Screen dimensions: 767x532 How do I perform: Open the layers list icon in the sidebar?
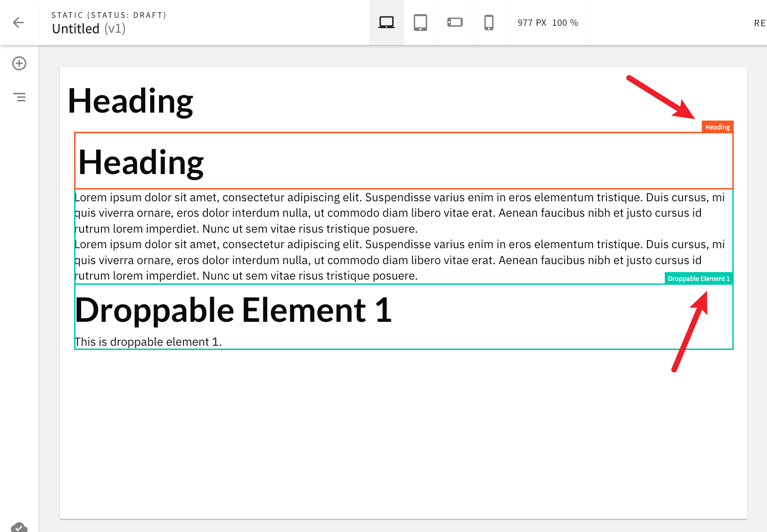20,97
